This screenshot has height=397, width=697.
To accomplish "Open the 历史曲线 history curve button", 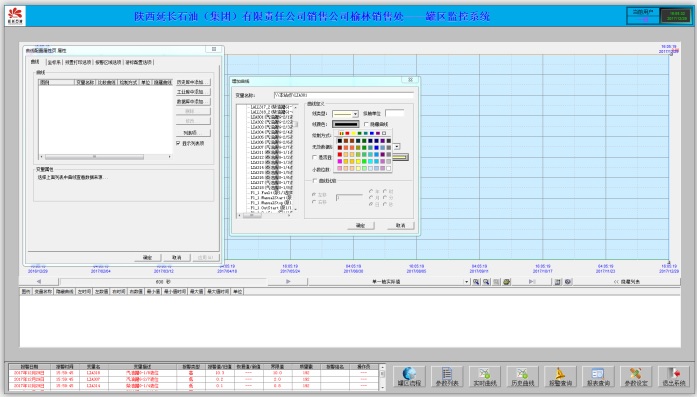I will [x=522, y=377].
